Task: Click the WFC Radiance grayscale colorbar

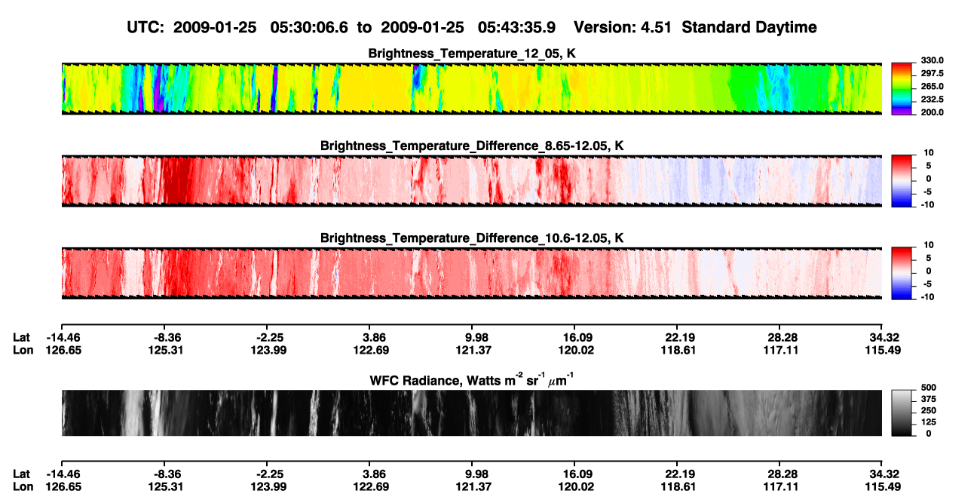Action: (902, 413)
